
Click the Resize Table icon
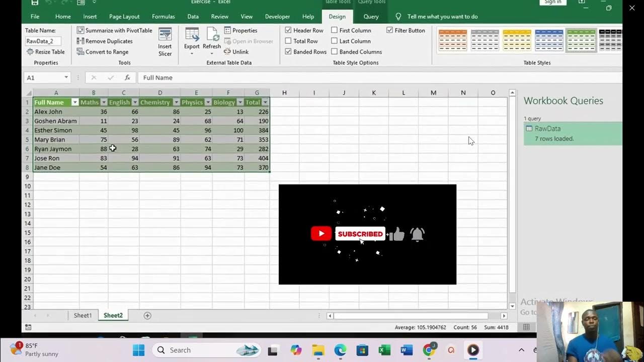point(30,52)
